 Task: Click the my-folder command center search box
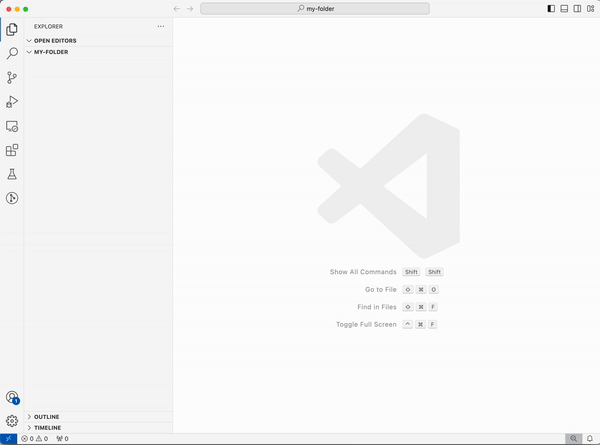315,9
